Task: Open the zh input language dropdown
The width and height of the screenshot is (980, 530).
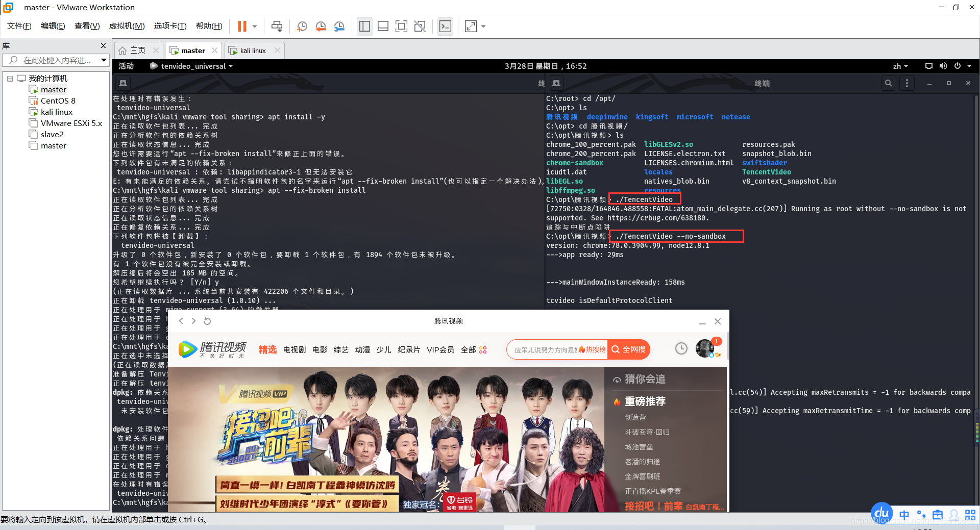Action: pyautogui.click(x=900, y=66)
